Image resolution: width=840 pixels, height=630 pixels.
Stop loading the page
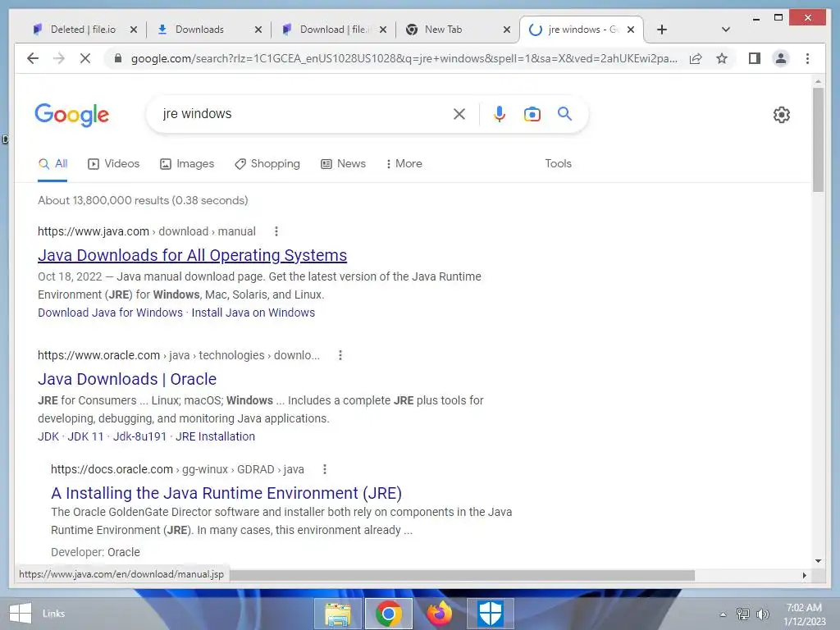click(x=85, y=58)
